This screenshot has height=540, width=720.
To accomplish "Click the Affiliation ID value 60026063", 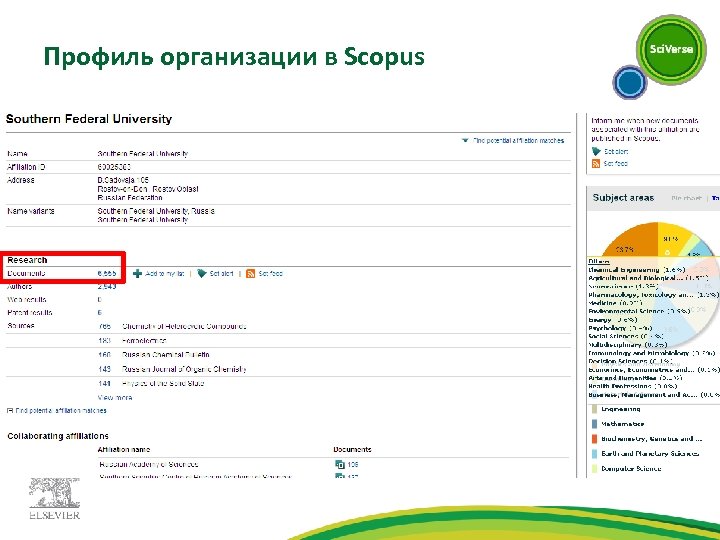I will tap(114, 167).
